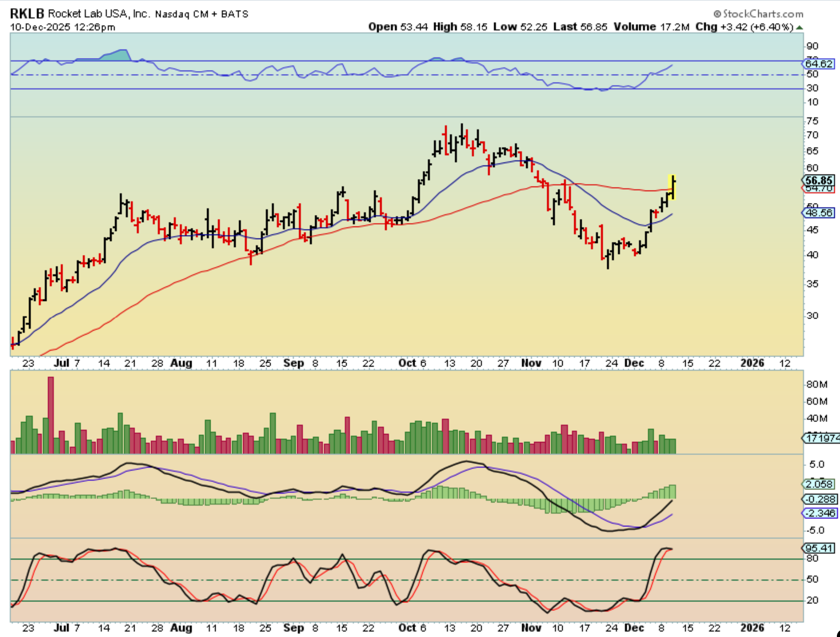Viewport: 840px width, 637px height.
Task: Click the 70 level on the price axis
Action: (812, 135)
